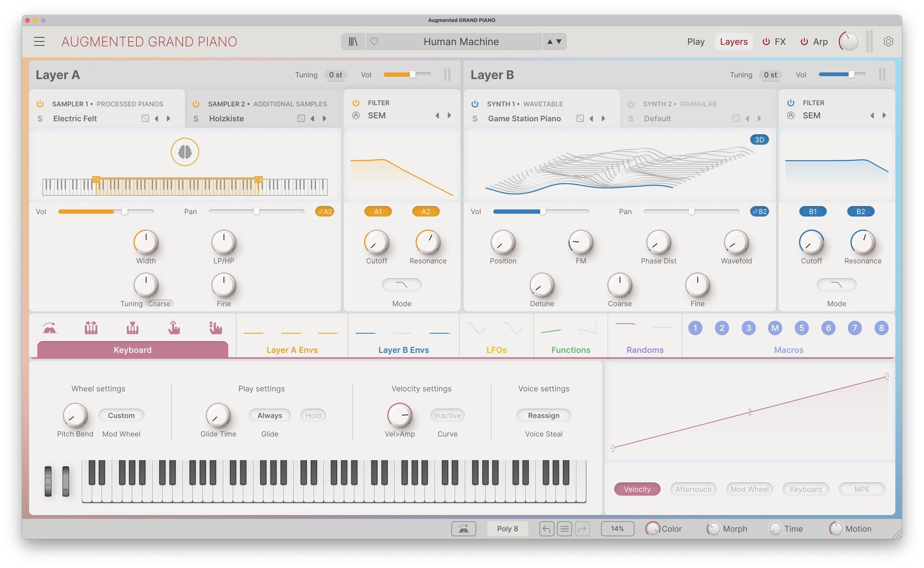
Task: Select the Aftertouch modulation source button
Action: tap(693, 489)
